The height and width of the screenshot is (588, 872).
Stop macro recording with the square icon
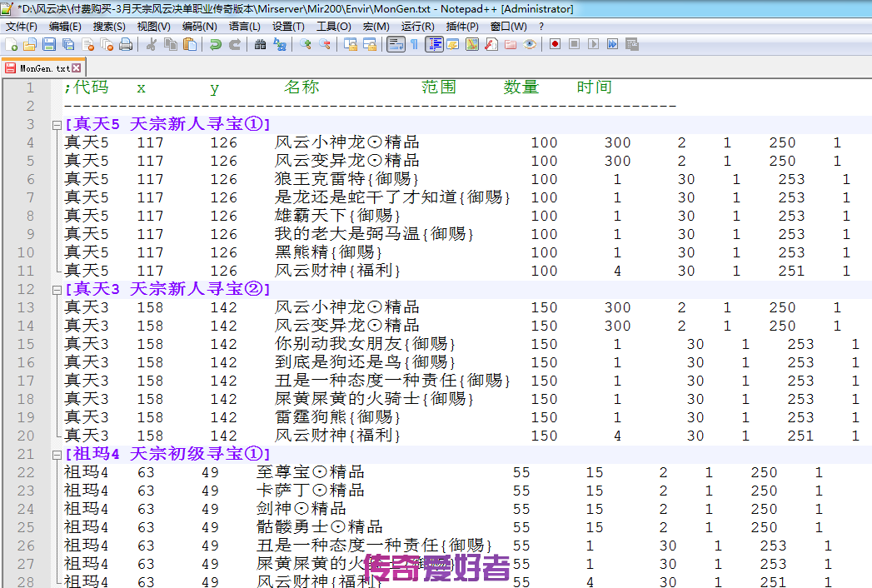coord(574,44)
